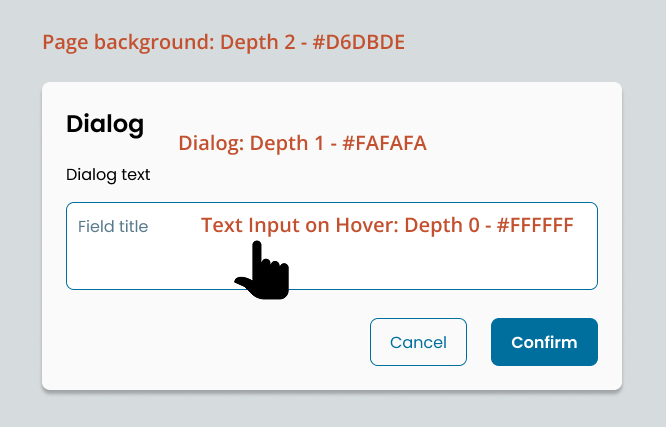Select the "Dialog text" body label

[108, 175]
